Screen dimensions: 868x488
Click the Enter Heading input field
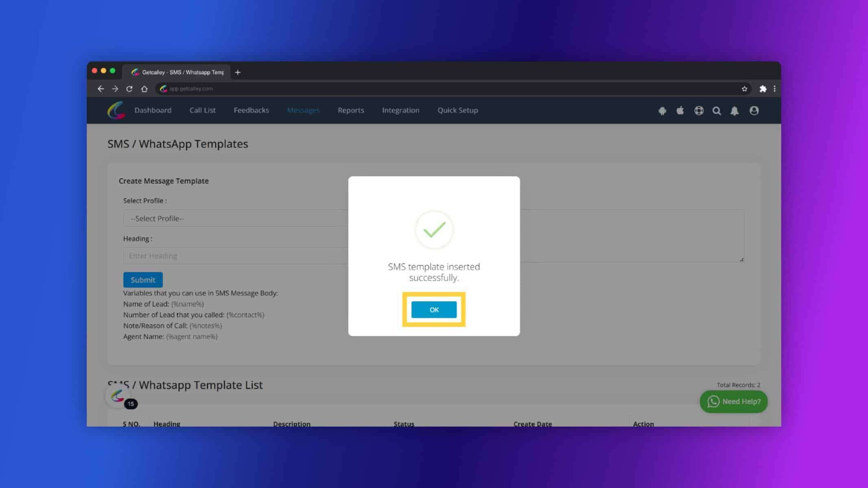click(x=234, y=255)
